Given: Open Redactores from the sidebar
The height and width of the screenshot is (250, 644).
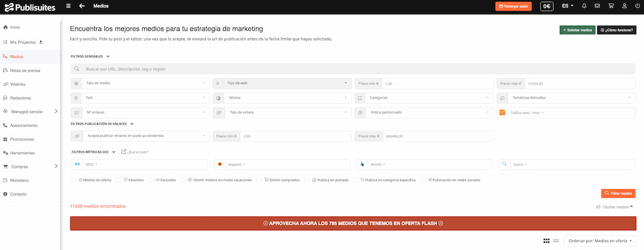Looking at the screenshot, I should pyautogui.click(x=20, y=98).
